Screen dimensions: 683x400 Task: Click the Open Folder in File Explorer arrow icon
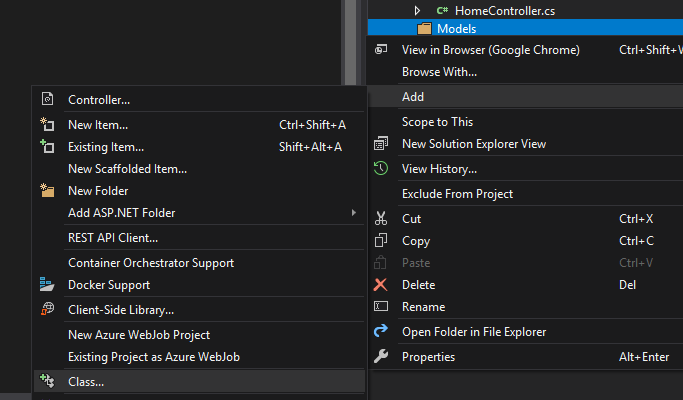click(381, 331)
